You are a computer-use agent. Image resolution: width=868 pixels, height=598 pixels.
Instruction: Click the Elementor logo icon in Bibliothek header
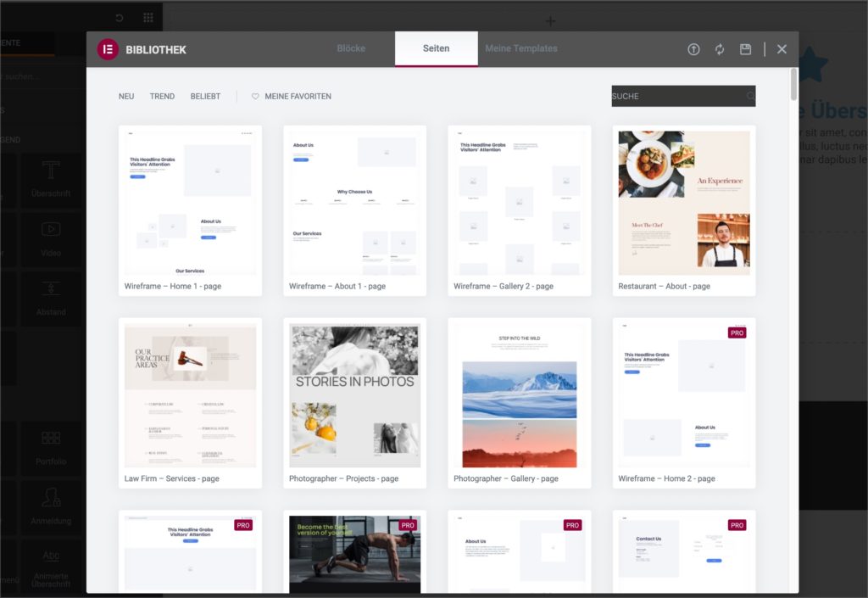[108, 49]
